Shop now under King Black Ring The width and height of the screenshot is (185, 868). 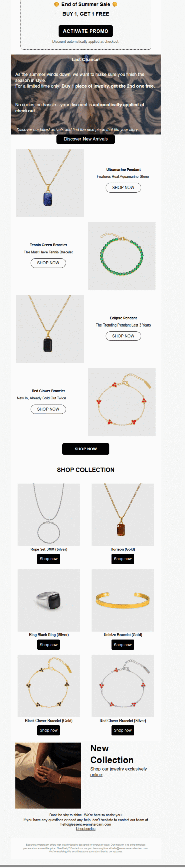click(x=49, y=645)
